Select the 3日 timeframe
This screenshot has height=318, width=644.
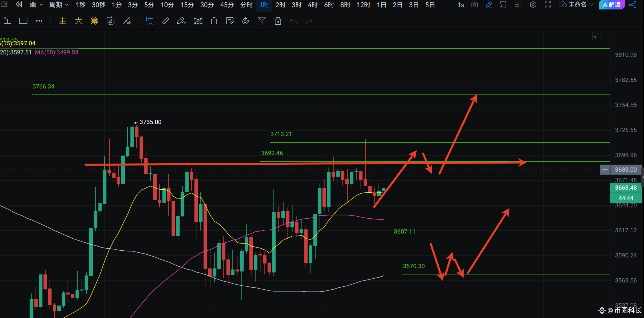click(414, 5)
